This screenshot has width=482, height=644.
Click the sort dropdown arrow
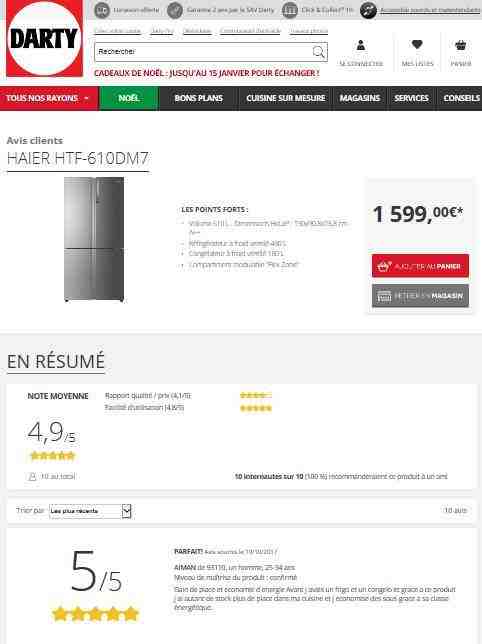pos(126,511)
